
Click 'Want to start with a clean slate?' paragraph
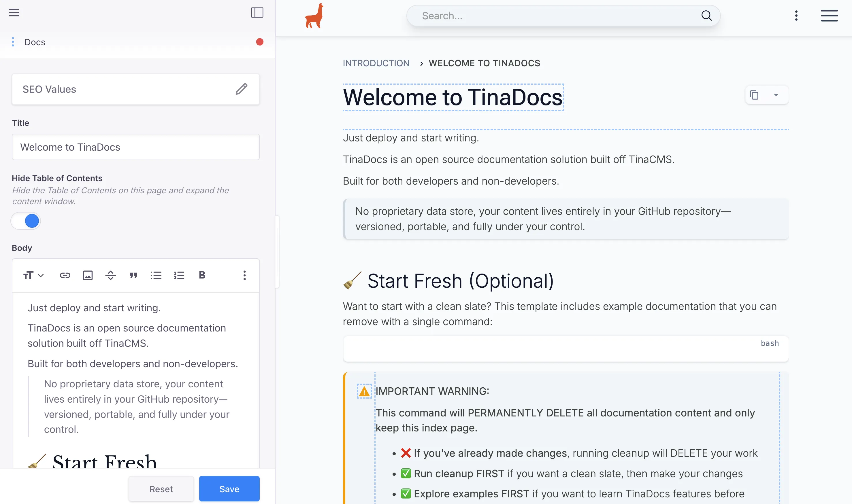560,314
